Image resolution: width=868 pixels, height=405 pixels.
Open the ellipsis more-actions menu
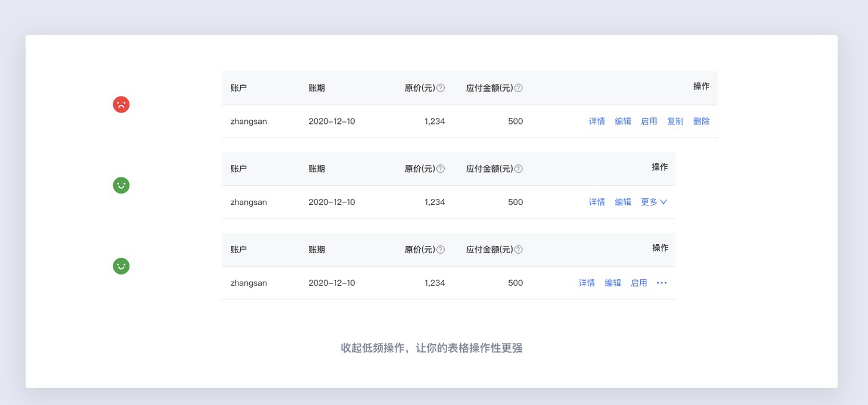[662, 283]
